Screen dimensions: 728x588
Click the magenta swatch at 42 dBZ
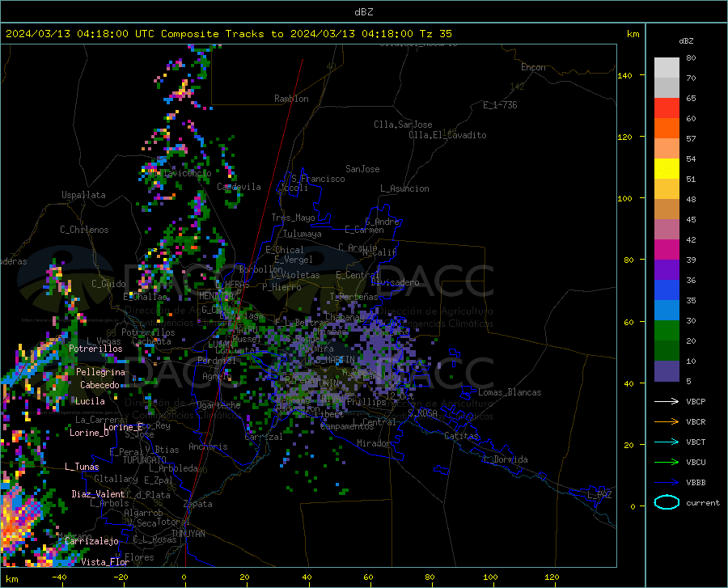tap(667, 249)
